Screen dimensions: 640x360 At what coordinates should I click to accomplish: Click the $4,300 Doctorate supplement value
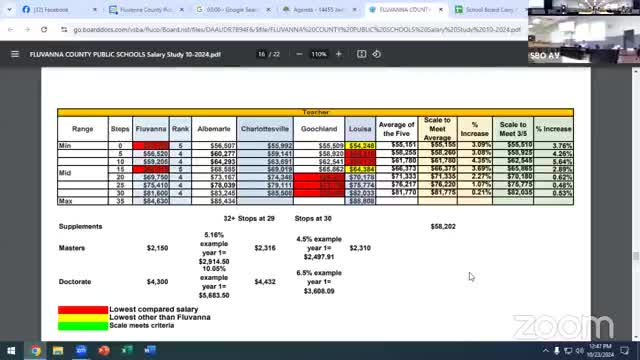point(157,282)
